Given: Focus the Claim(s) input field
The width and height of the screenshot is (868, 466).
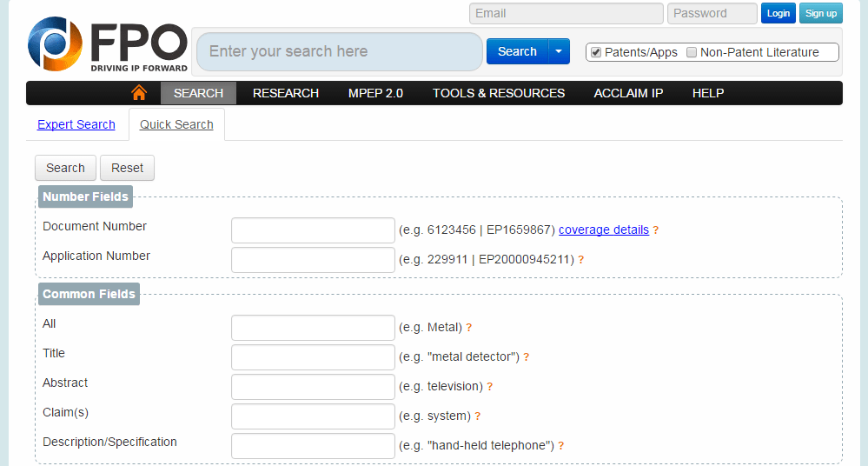Looking at the screenshot, I should [x=313, y=416].
